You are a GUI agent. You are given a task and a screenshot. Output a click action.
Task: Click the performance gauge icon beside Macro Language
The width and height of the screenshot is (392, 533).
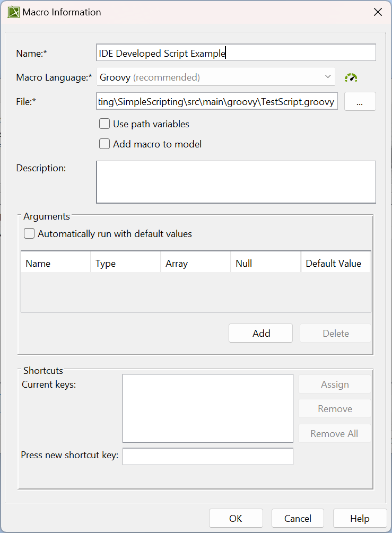point(351,76)
